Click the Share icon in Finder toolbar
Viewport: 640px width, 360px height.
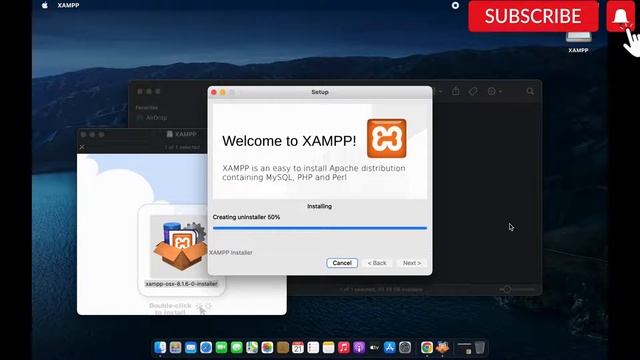coord(456,91)
